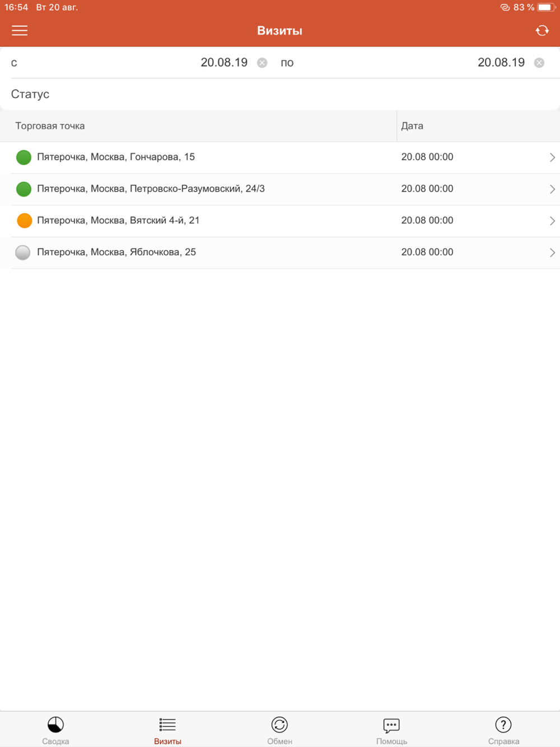Open the end date field after 'по'

(501, 63)
